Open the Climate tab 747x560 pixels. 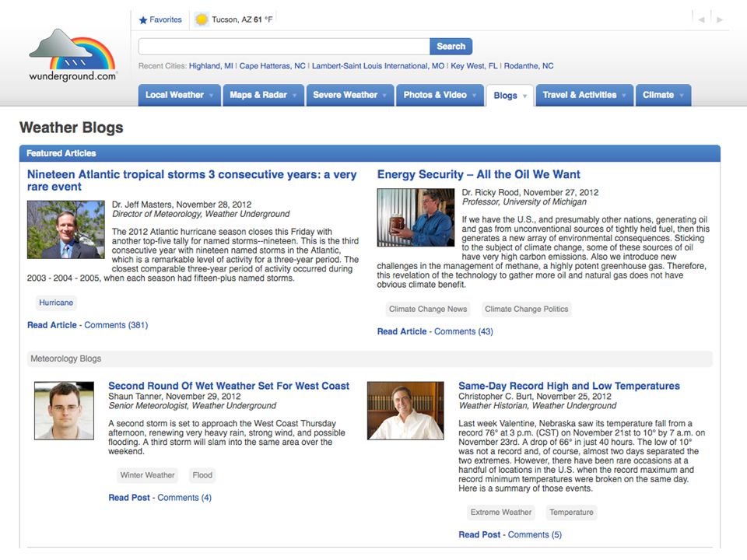(663, 95)
